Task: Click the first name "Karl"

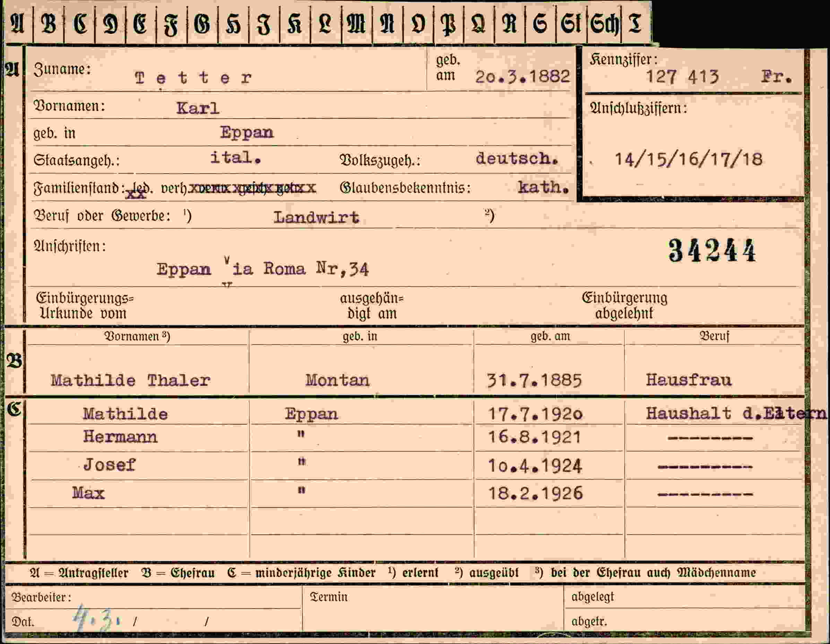Action: point(198,108)
